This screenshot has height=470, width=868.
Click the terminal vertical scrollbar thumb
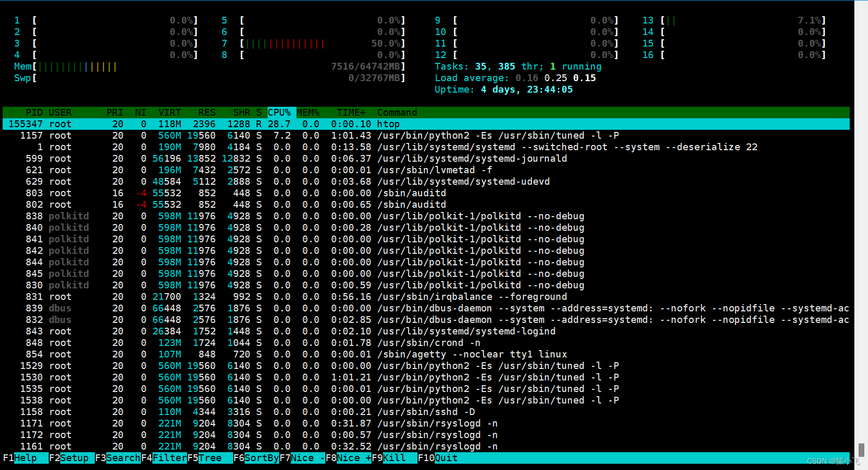tap(861, 450)
